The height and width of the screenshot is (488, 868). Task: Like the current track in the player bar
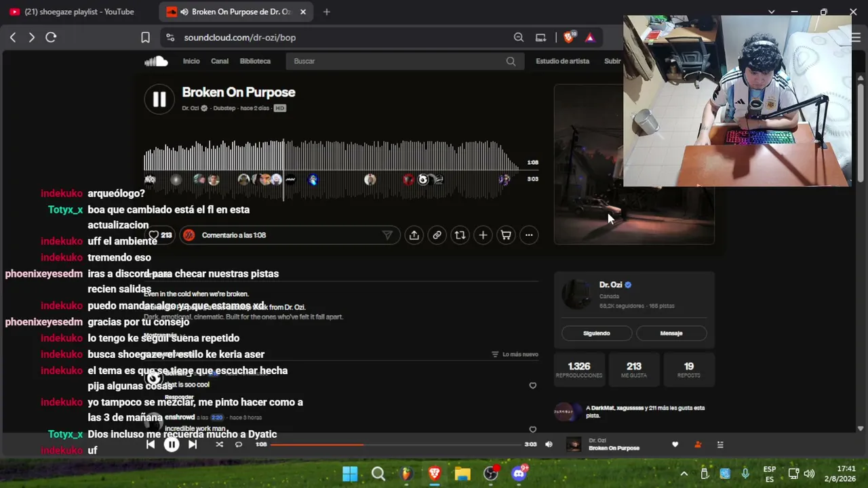tap(675, 445)
